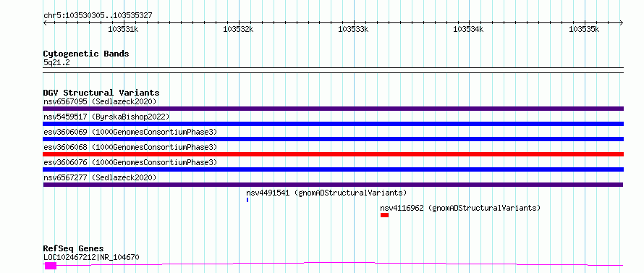Select the nsv5459517 (ByrskaBishop2022) blue bar
The image size is (644, 273).
(333, 124)
